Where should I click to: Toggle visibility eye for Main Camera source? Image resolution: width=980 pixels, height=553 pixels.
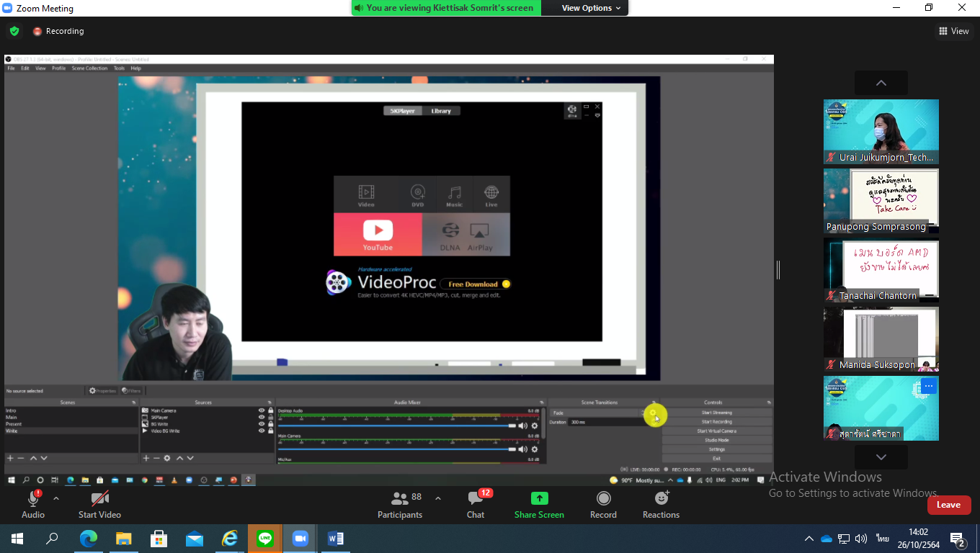(262, 410)
